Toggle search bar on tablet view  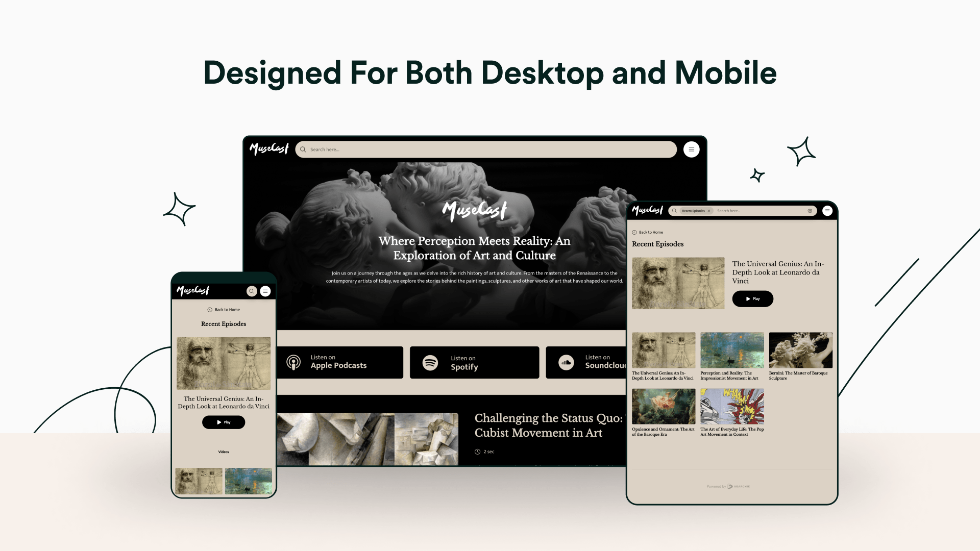coord(674,211)
